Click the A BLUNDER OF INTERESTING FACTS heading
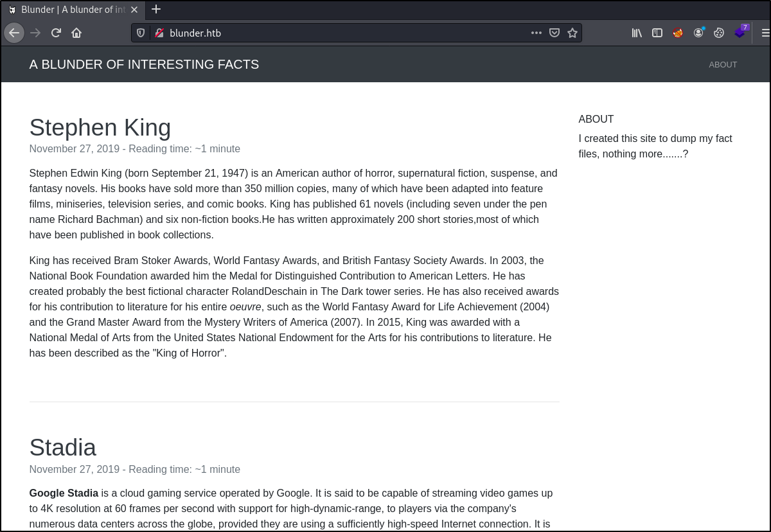This screenshot has width=771, height=532. coord(144,64)
